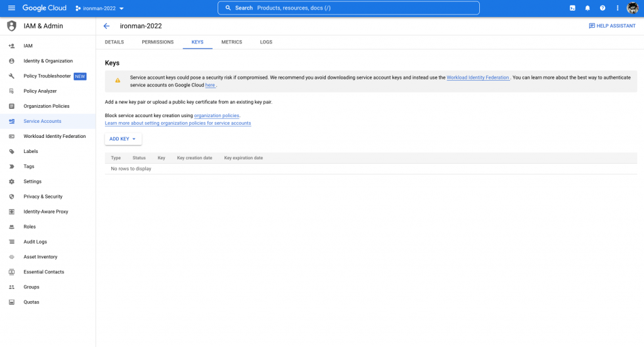
Task: Switch to the Details tab
Action: [x=114, y=42]
